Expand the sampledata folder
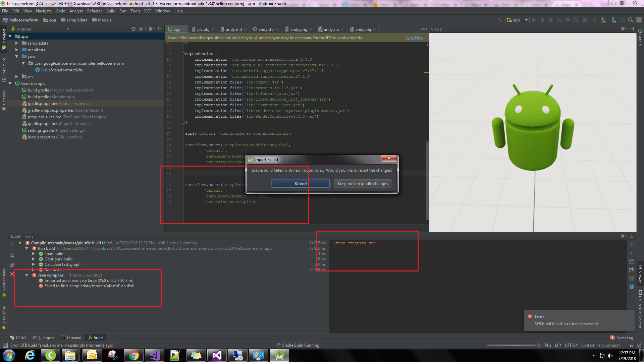This screenshot has width=644, height=362. click(x=17, y=43)
